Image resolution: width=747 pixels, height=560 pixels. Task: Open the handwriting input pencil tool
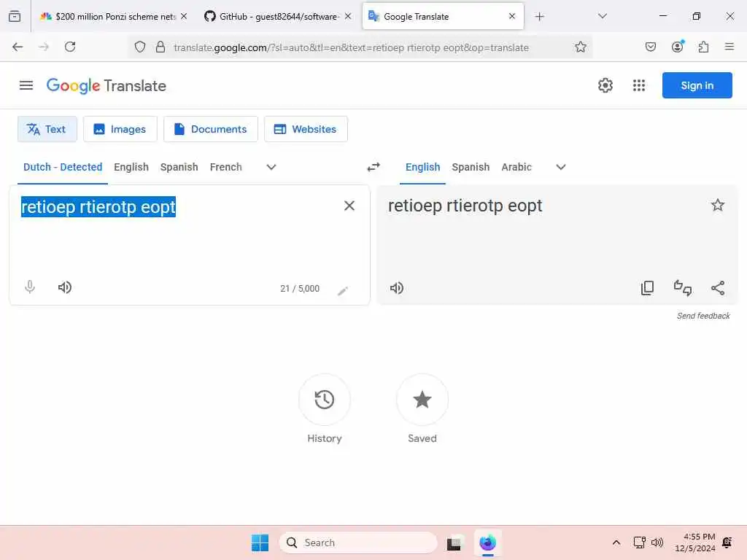[343, 291]
